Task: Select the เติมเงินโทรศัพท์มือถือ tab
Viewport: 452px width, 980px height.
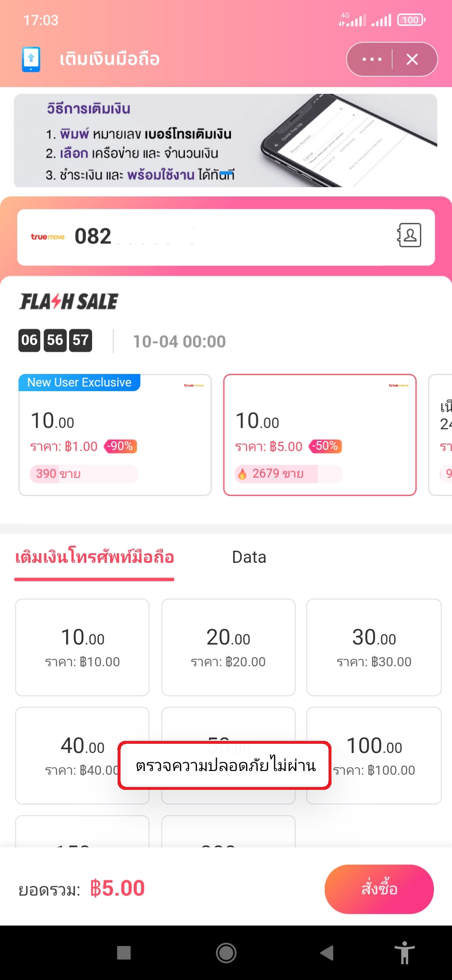Action: pyautogui.click(x=95, y=557)
